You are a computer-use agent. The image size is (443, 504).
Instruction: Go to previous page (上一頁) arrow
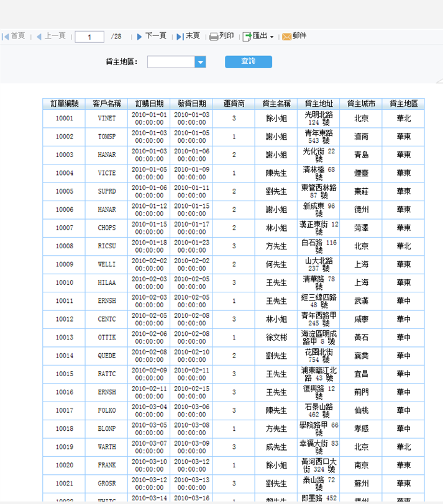click(x=39, y=37)
